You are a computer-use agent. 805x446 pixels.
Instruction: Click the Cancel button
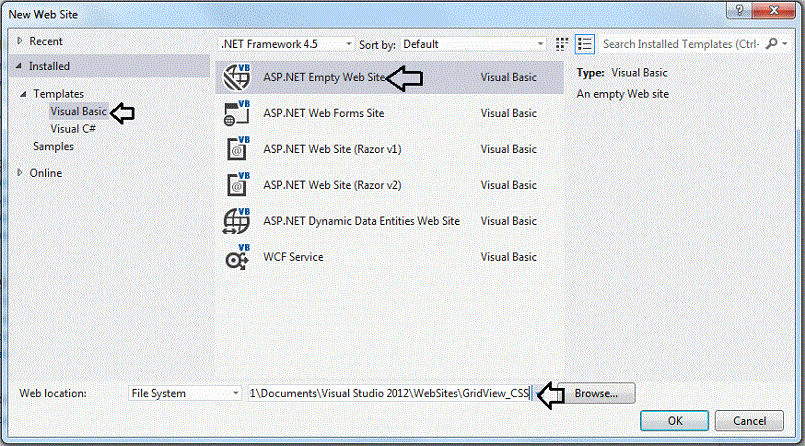point(749,421)
